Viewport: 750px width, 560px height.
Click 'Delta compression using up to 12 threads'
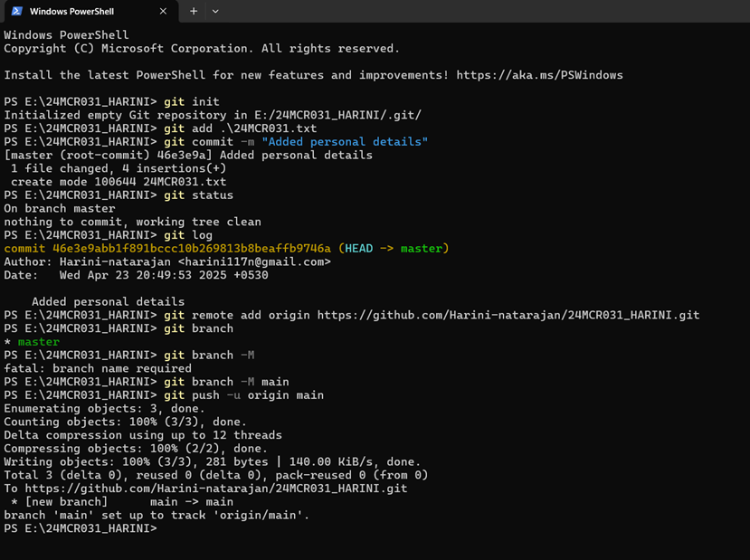pos(143,436)
